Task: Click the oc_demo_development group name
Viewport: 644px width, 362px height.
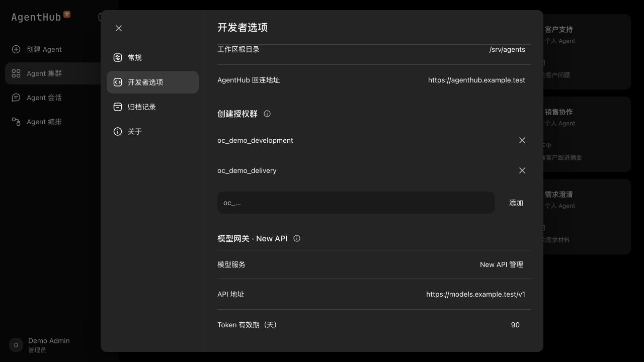Action: point(255,140)
